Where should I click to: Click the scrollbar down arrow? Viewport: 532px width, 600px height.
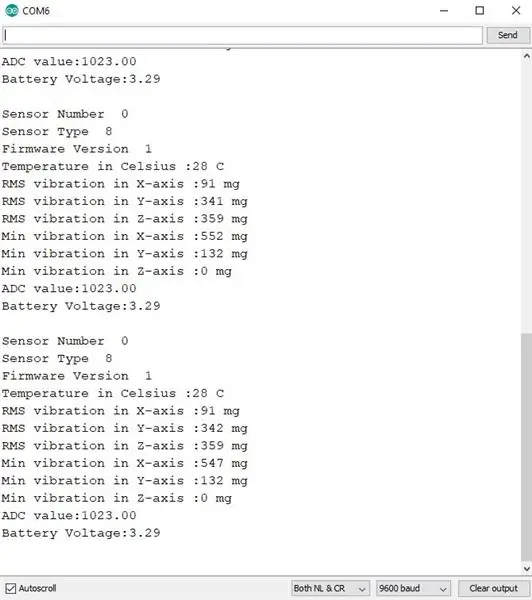tap(527, 569)
